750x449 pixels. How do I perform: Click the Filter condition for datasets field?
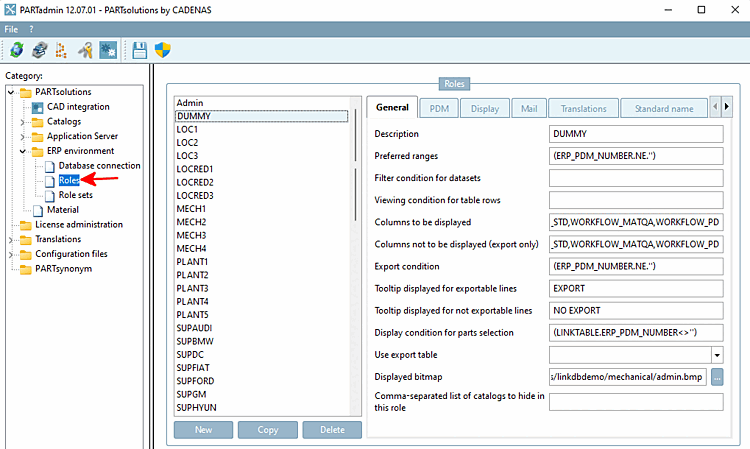(635, 177)
